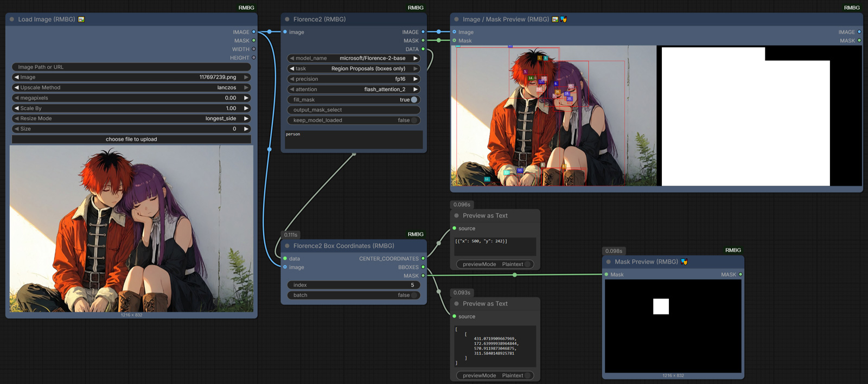Click the annotated boxes image in Image / Mask Preview
This screenshot has width=868, height=384.
point(554,116)
